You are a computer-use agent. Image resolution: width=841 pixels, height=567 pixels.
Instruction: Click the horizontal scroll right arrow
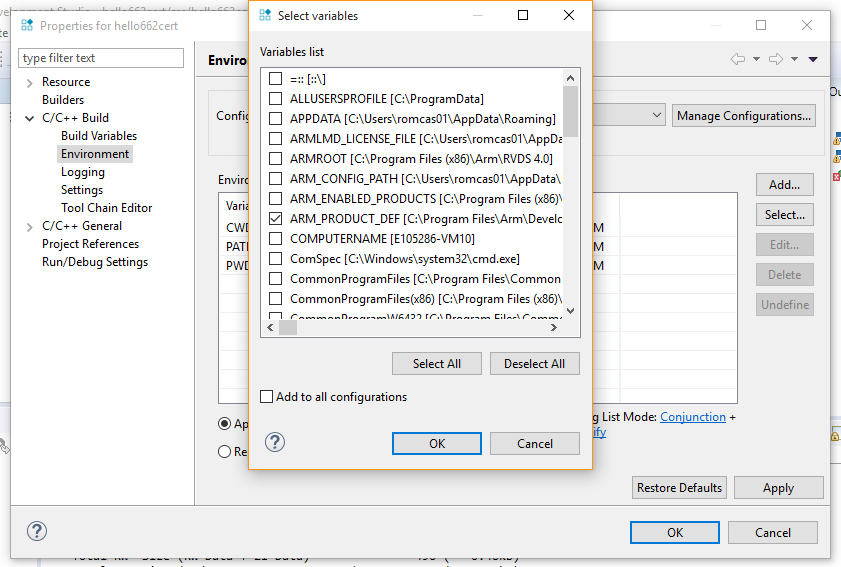(554, 328)
